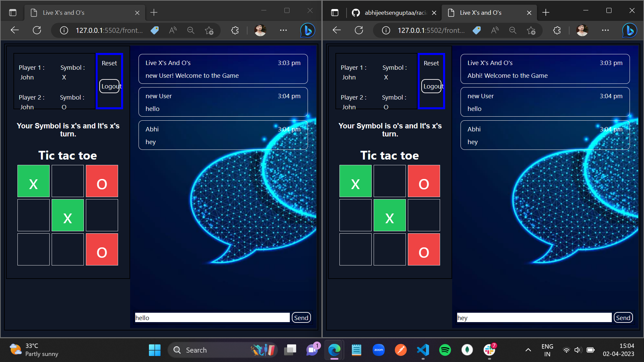The width and height of the screenshot is (644, 362).
Task: Open the browser profile avatar
Action: point(260,30)
